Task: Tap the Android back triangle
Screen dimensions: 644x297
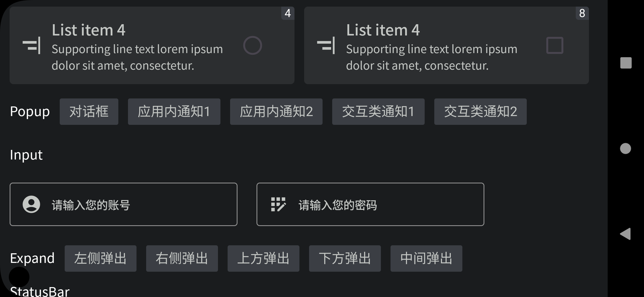Action: [x=625, y=234]
